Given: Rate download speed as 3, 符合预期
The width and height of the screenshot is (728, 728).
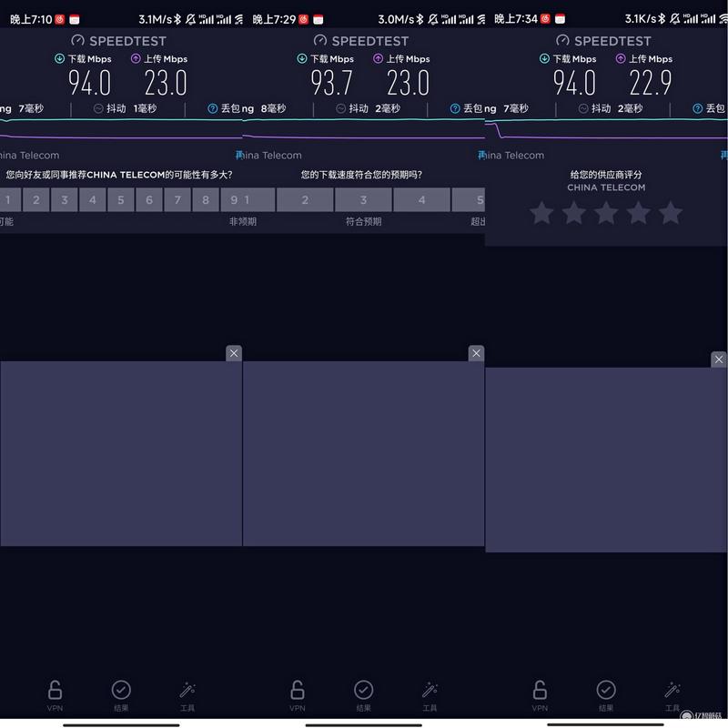Looking at the screenshot, I should pos(363,199).
